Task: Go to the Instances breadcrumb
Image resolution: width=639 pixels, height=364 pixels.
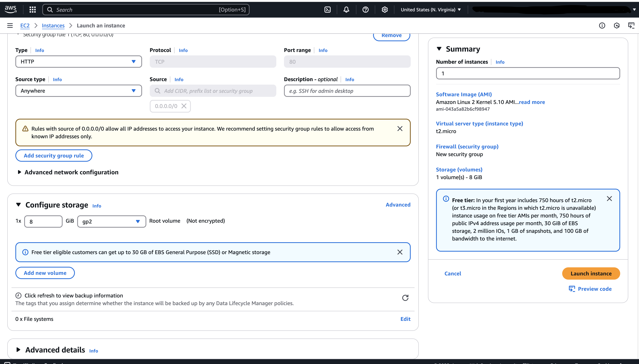Action: pyautogui.click(x=53, y=26)
